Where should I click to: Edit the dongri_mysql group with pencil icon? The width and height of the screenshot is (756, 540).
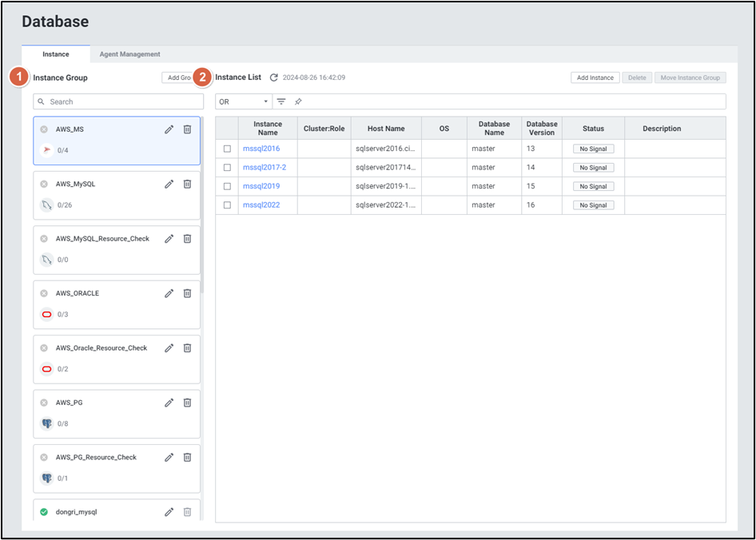[x=169, y=512]
